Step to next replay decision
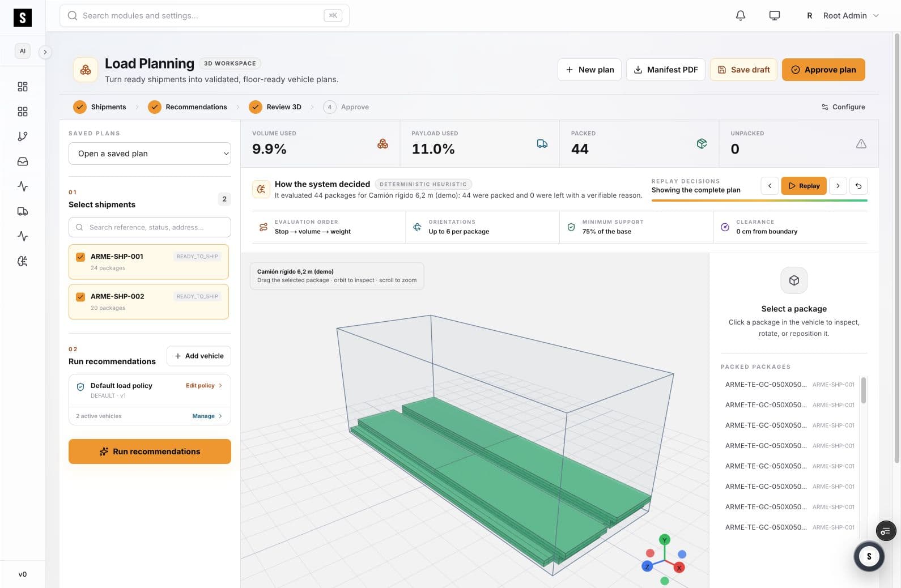Image resolution: width=901 pixels, height=588 pixels. (x=838, y=186)
